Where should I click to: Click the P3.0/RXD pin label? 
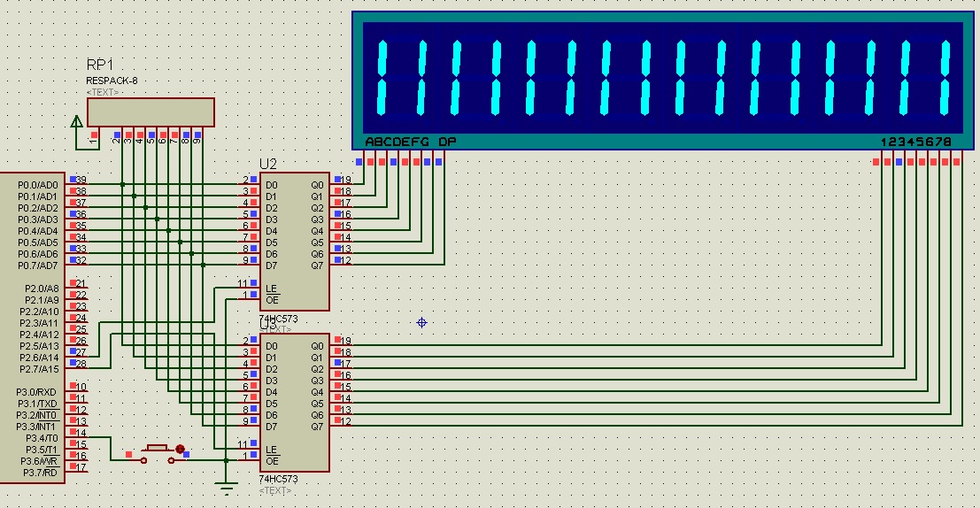(x=36, y=392)
